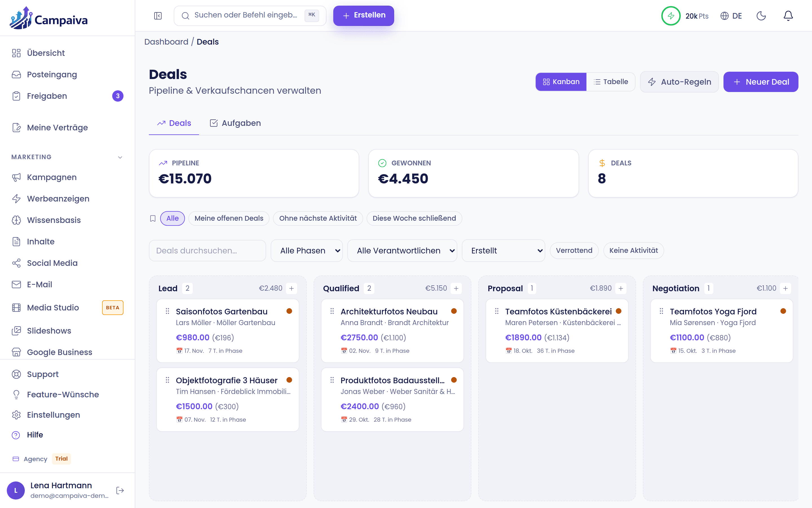Open the Erstellt sort dropdown

(503, 251)
